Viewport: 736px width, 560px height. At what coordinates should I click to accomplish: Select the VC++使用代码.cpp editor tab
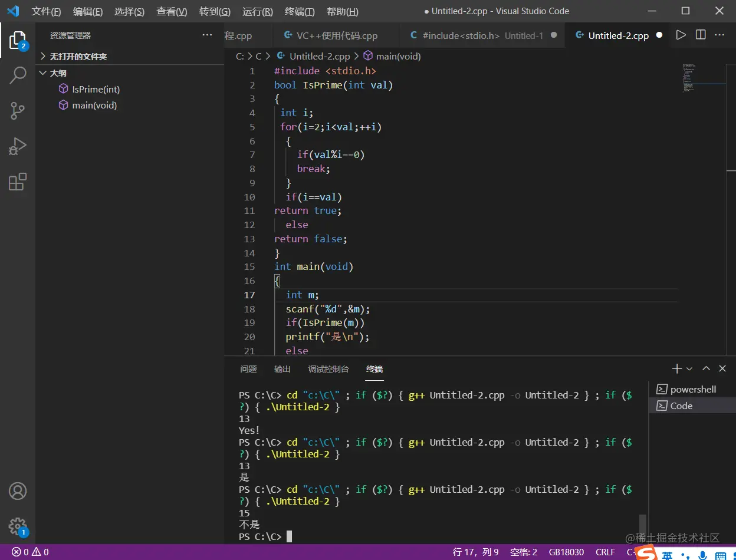pyautogui.click(x=336, y=35)
